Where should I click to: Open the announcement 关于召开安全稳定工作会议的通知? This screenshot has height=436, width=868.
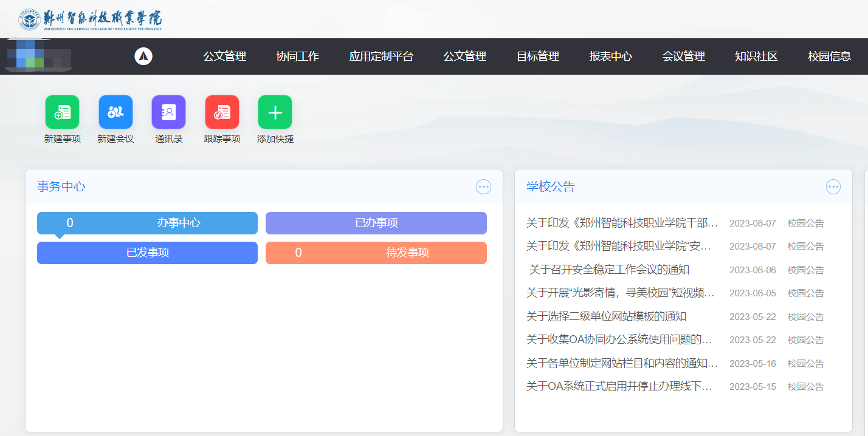coord(609,270)
